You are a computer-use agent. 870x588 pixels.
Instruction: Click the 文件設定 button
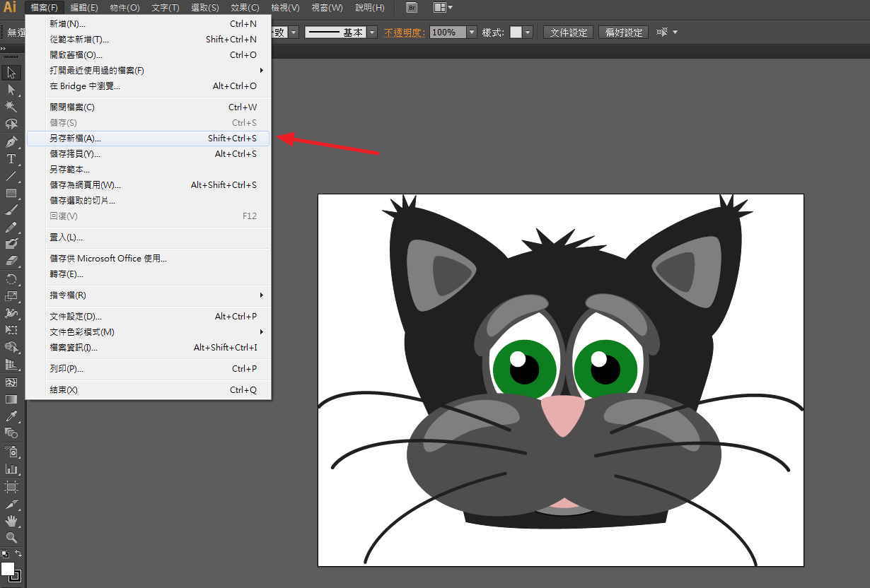point(569,33)
